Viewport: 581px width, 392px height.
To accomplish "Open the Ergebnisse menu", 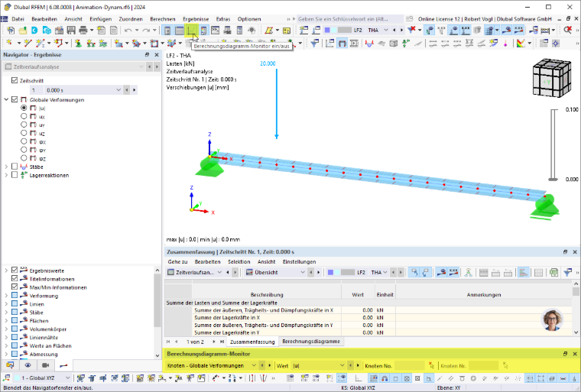I will (196, 19).
